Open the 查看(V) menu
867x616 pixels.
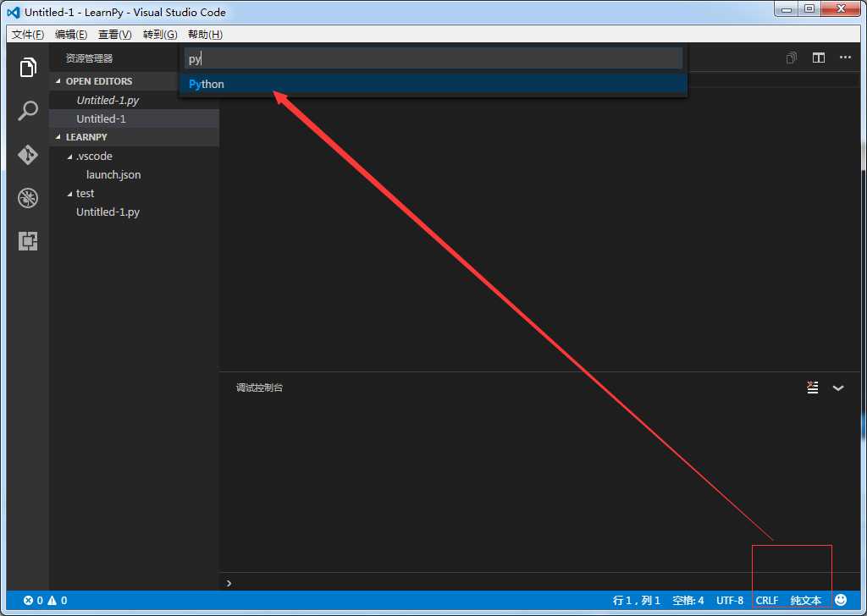click(x=115, y=34)
